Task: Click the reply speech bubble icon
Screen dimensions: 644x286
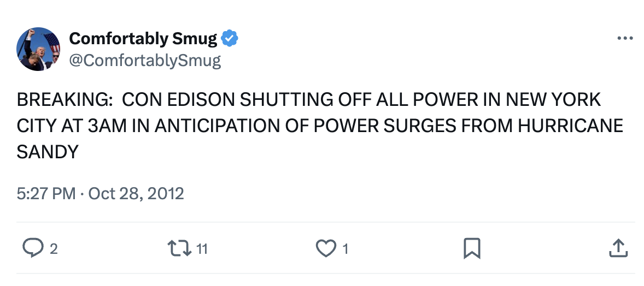Action: 32,248
